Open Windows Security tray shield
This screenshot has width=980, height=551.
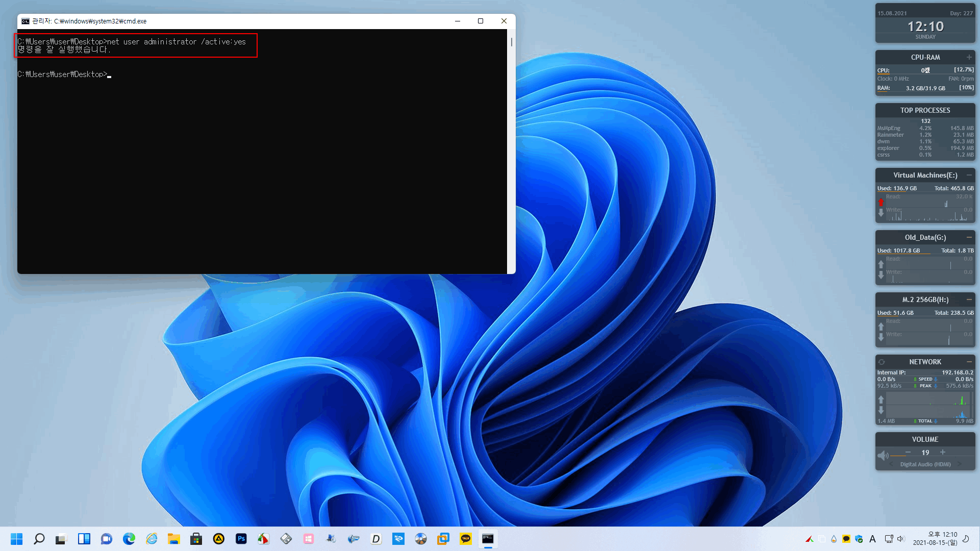(859, 539)
